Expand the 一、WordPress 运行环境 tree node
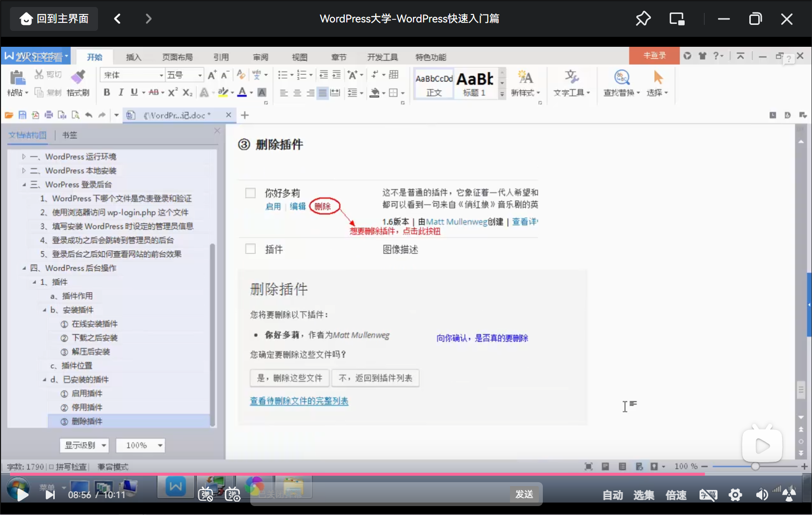Image resolution: width=812 pixels, height=515 pixels. (24, 157)
